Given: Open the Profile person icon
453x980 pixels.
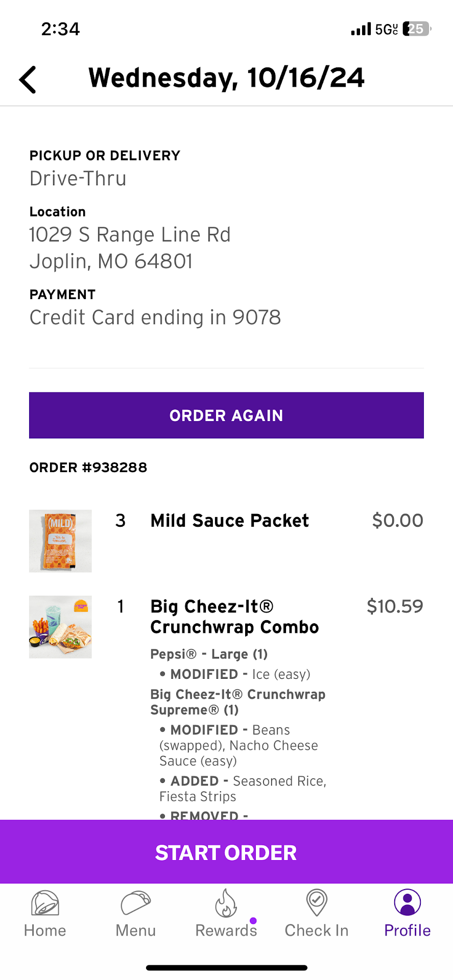Looking at the screenshot, I should [x=407, y=902].
